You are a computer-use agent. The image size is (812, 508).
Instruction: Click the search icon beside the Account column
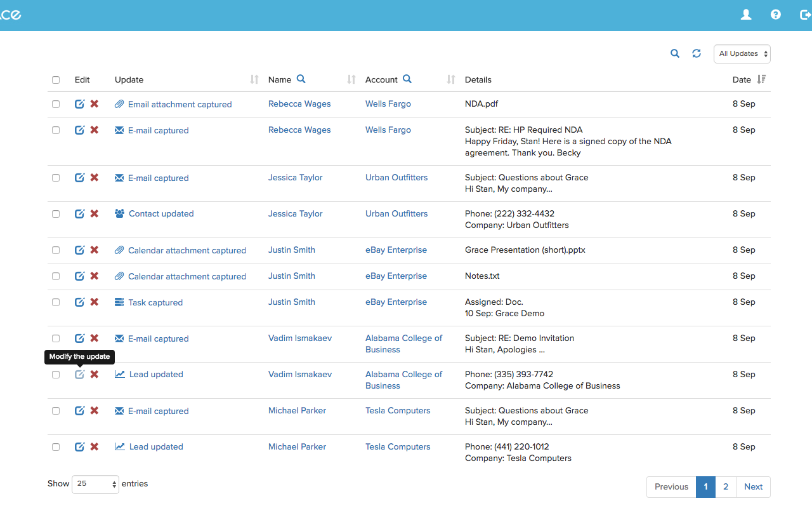pos(407,79)
